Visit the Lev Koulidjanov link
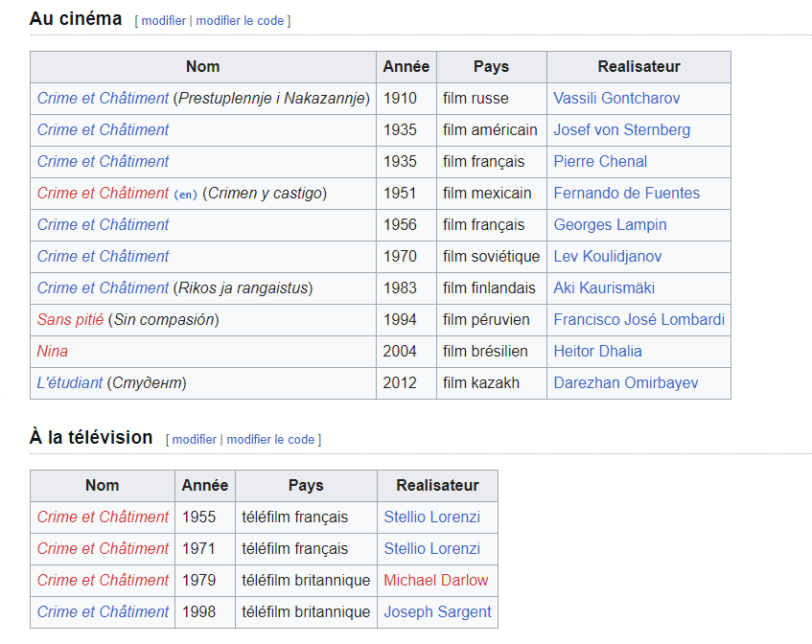The height and width of the screenshot is (644, 812). [x=608, y=256]
